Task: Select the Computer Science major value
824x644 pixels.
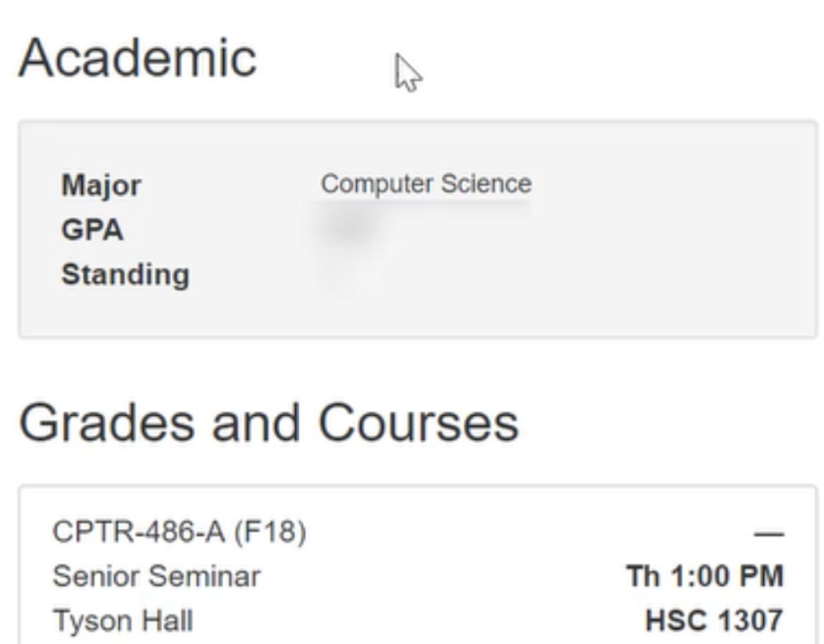Action: pyautogui.click(x=426, y=184)
